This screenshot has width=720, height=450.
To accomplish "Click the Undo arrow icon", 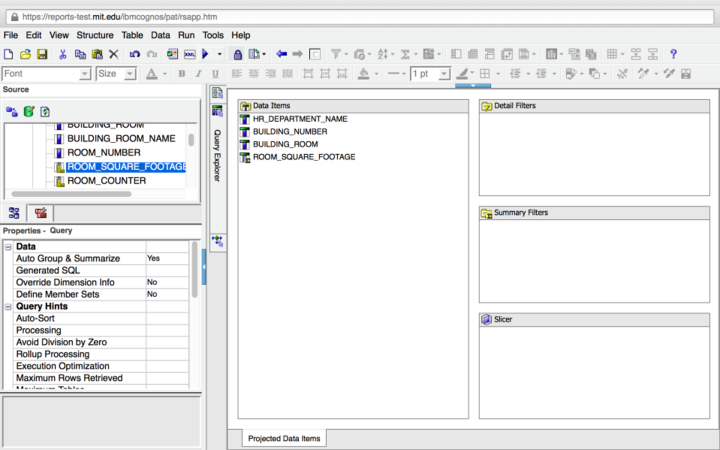I will 134,54.
